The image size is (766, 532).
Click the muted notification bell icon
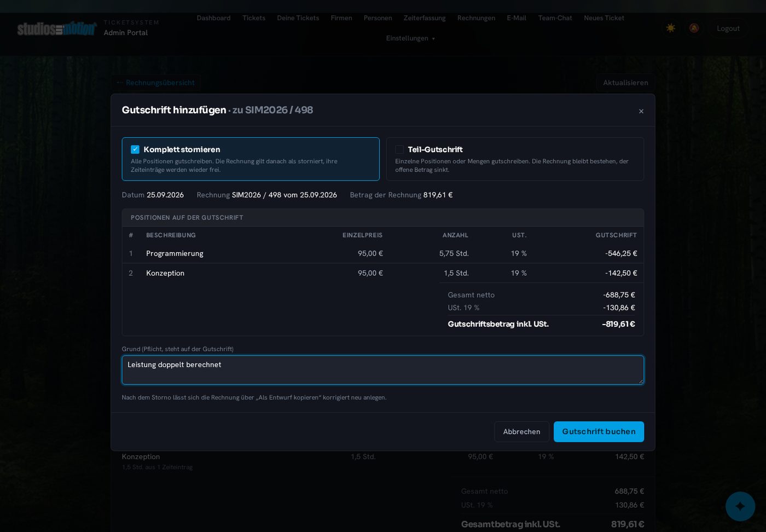click(x=694, y=28)
